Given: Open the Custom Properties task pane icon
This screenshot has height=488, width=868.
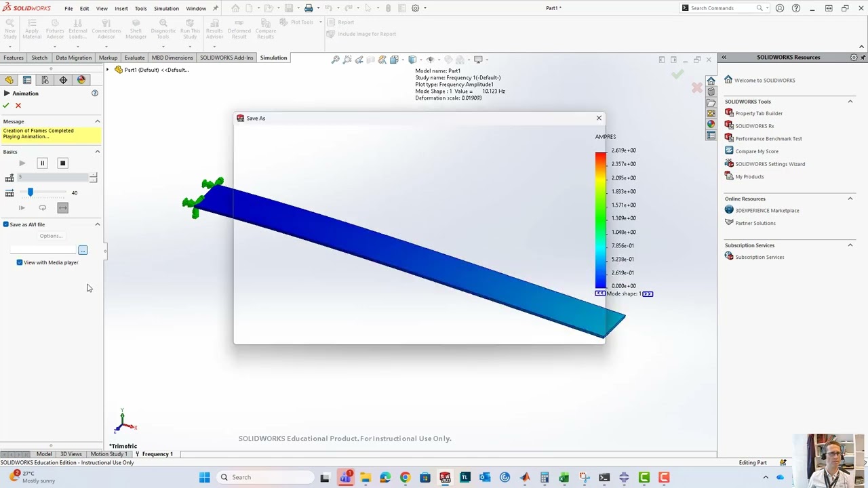Looking at the screenshot, I should coord(711,135).
